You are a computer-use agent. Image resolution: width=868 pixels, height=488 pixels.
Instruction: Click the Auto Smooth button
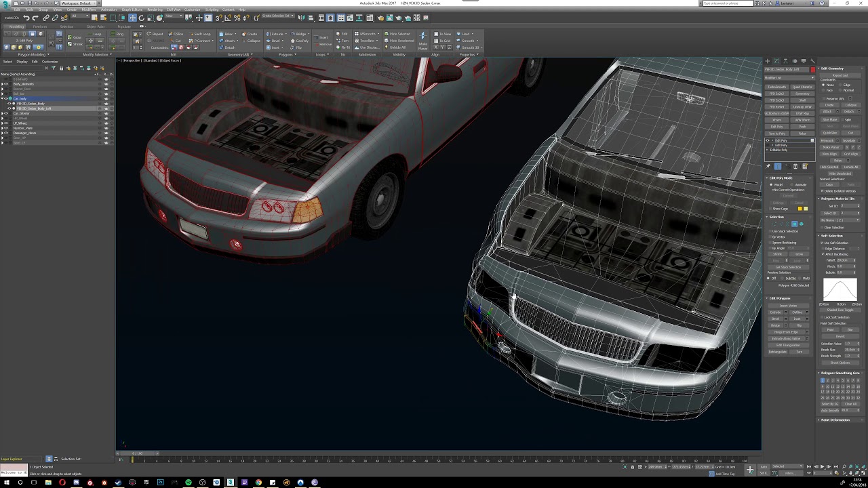pos(830,410)
